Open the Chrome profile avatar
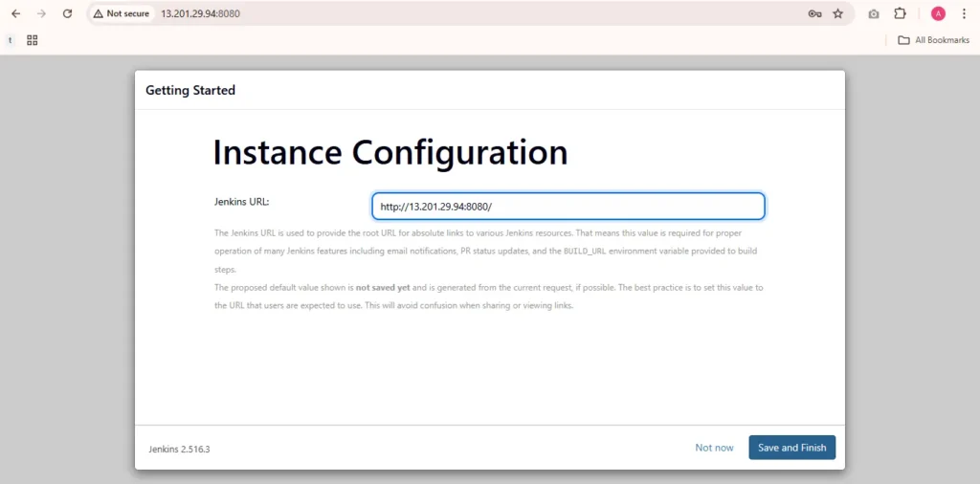 pos(938,14)
